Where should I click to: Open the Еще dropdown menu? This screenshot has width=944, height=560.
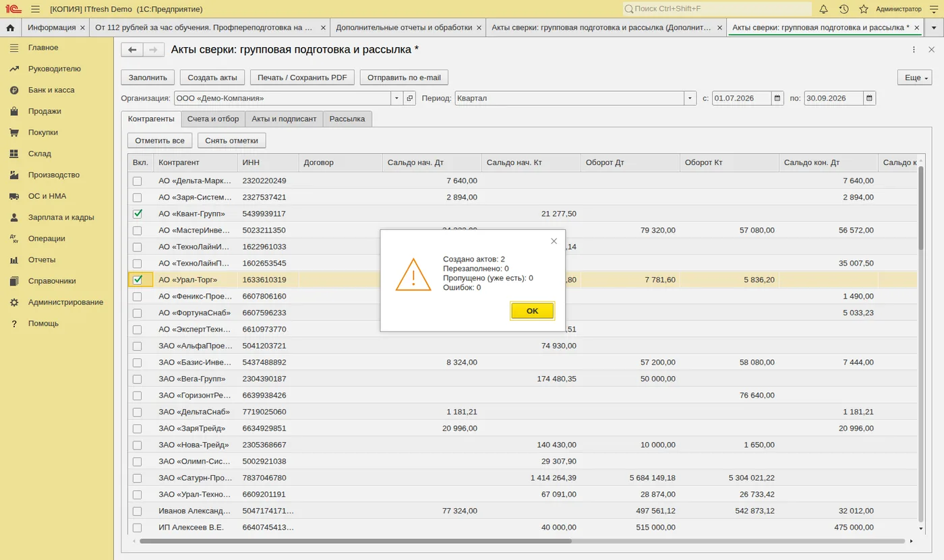(914, 77)
